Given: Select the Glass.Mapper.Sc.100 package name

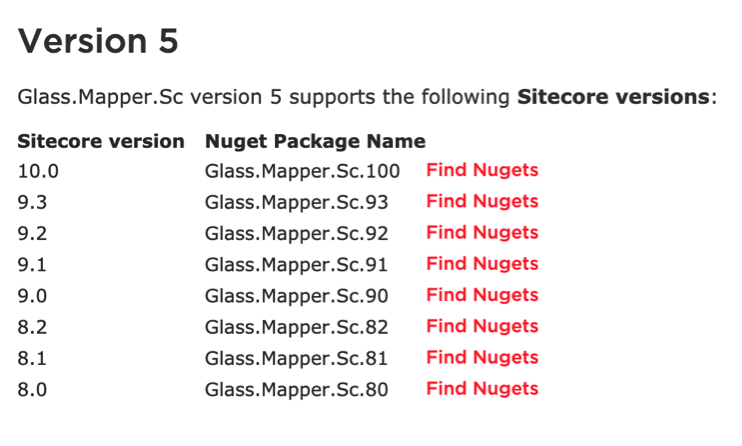Looking at the screenshot, I should pos(302,171).
